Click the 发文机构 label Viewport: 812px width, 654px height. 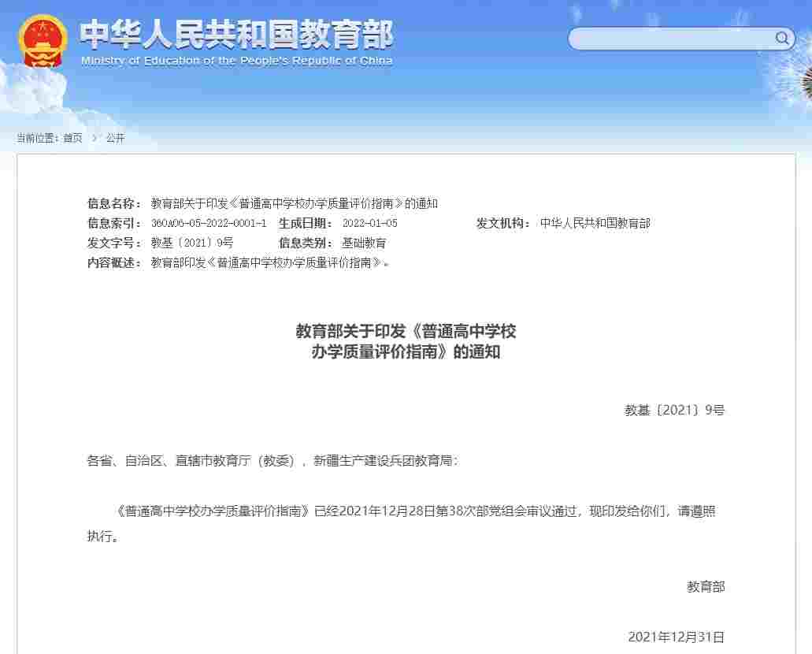pyautogui.click(x=502, y=223)
